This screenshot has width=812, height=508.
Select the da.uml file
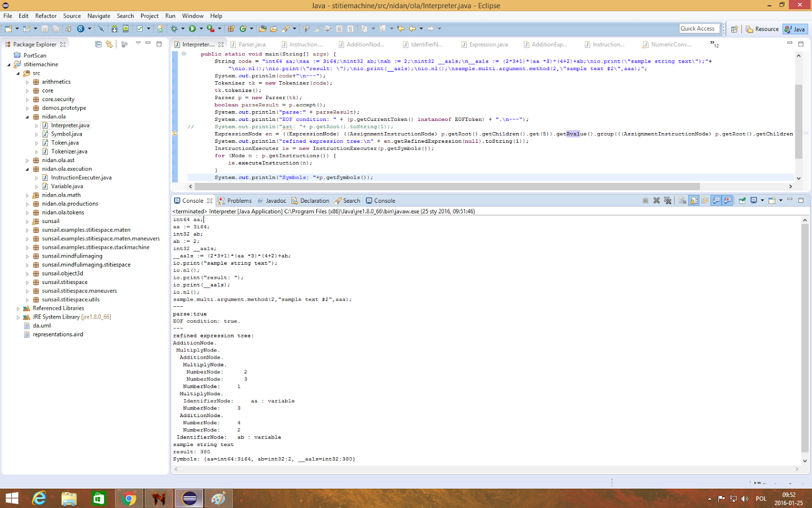[x=37, y=326]
